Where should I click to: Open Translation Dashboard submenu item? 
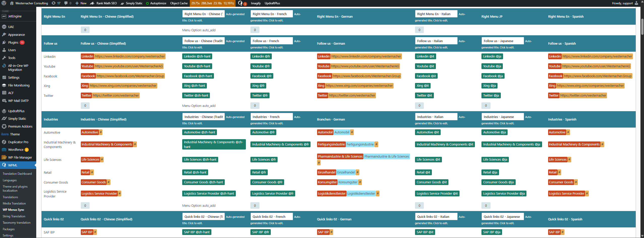tap(17, 174)
